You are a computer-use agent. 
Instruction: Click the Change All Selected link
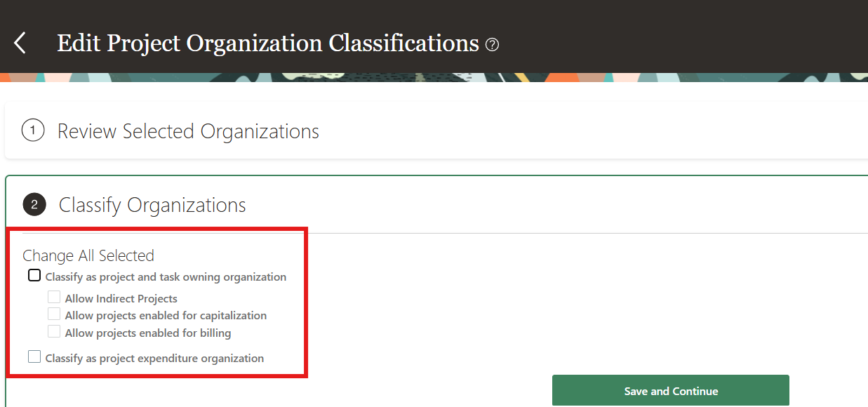pos(88,255)
